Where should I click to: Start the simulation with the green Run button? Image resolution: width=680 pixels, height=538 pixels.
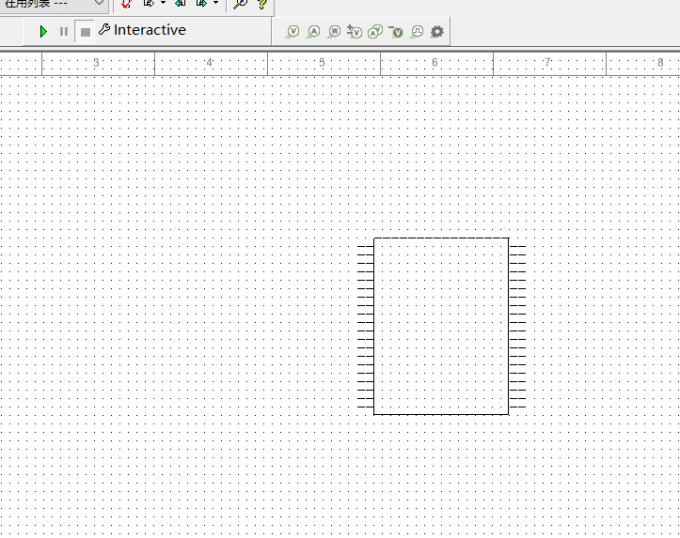point(43,32)
